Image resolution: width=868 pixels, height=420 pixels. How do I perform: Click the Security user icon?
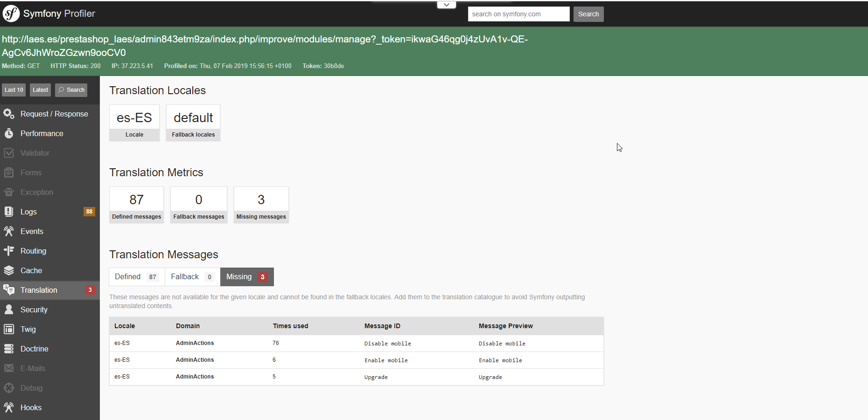[x=9, y=310]
